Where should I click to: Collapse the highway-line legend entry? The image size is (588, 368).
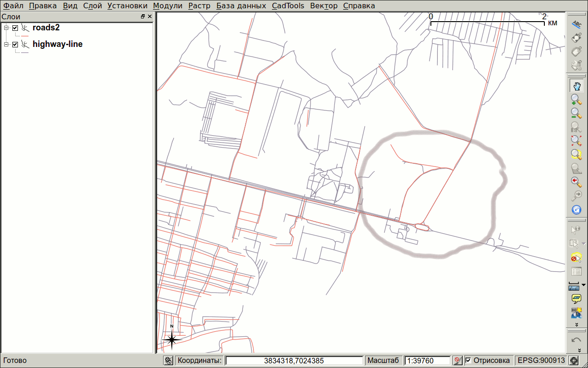(6, 44)
